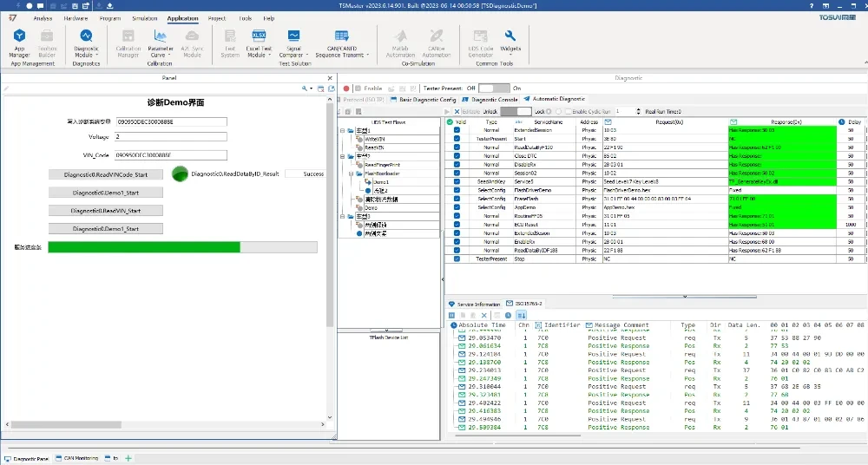
Task: Click Diagnostic0.ReadVINCode_Start button
Action: (x=106, y=174)
